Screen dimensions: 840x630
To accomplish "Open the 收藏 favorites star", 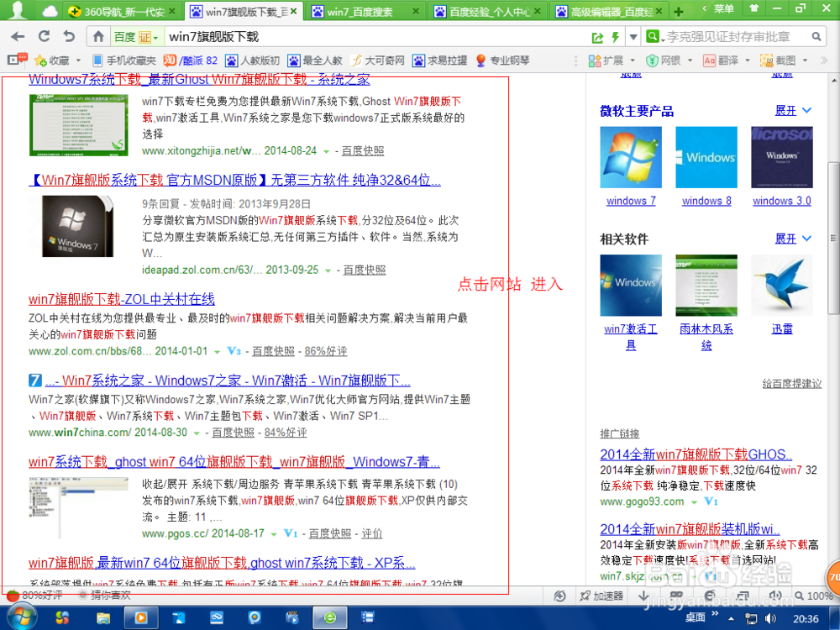I will pos(51,60).
